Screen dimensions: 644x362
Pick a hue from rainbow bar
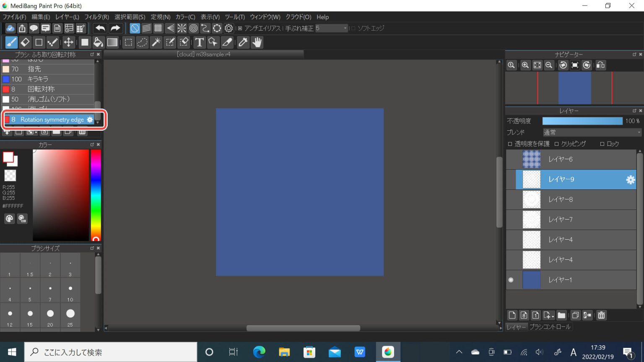[96, 195]
